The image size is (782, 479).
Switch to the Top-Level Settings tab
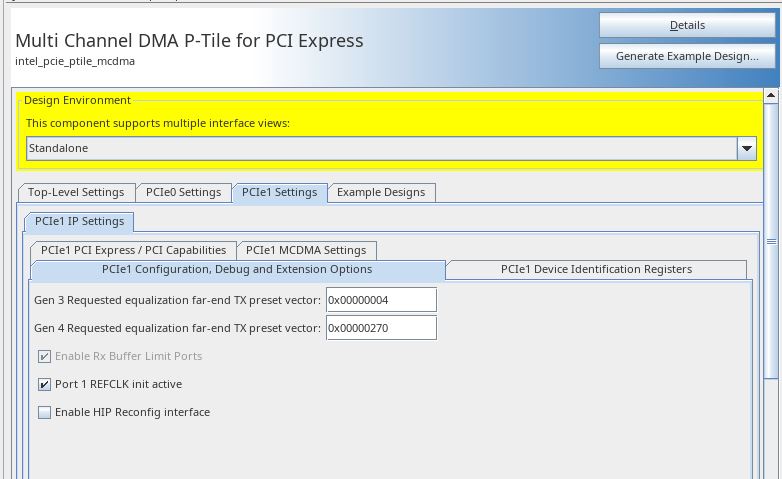(x=76, y=192)
